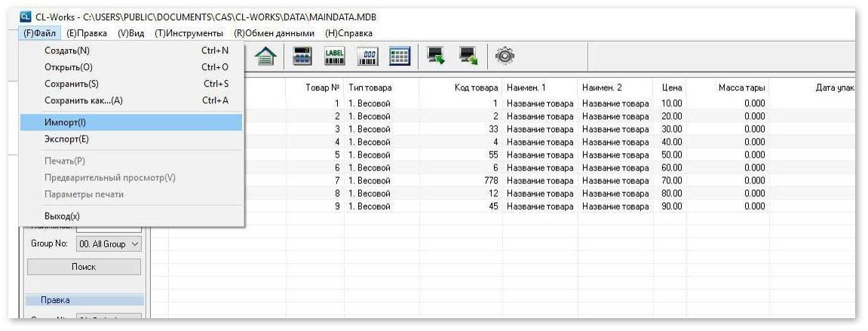Choose Выход(x) to exit
Image resolution: width=868 pixels, height=331 pixels.
click(x=131, y=216)
